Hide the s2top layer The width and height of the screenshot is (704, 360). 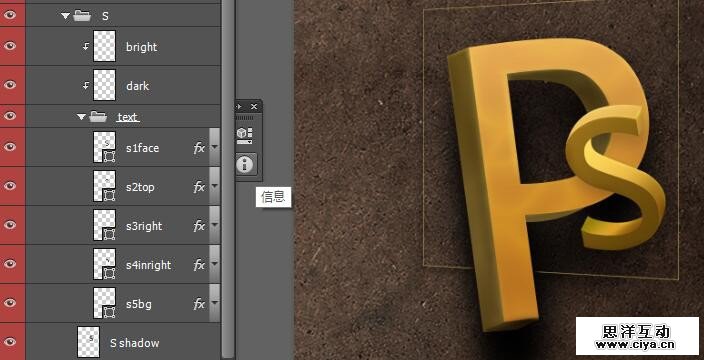(x=9, y=186)
